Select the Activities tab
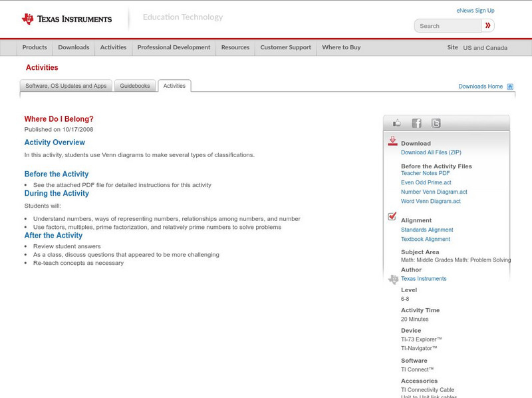This screenshot has width=532, height=398. coord(174,86)
